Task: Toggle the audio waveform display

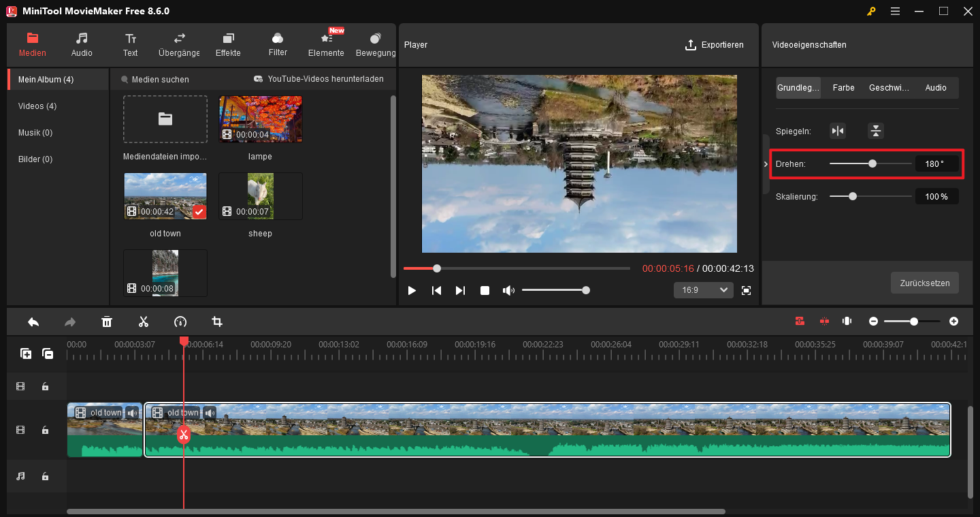Action: [847, 321]
